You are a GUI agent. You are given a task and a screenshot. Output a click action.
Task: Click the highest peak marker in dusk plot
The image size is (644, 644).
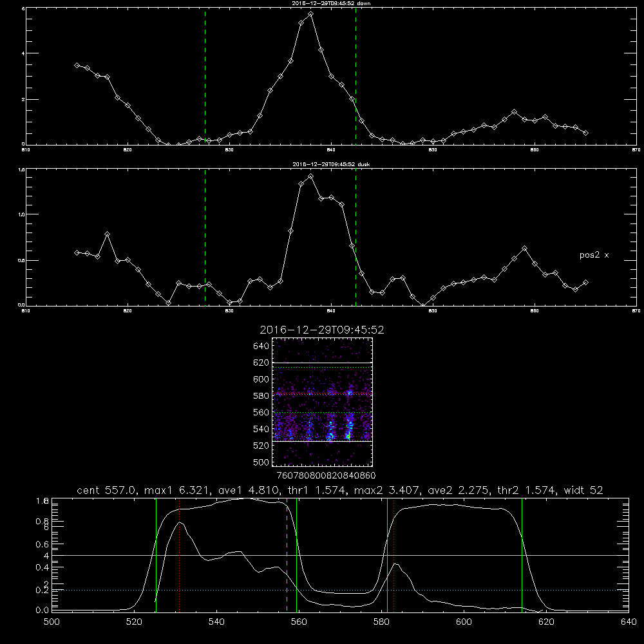(311, 176)
